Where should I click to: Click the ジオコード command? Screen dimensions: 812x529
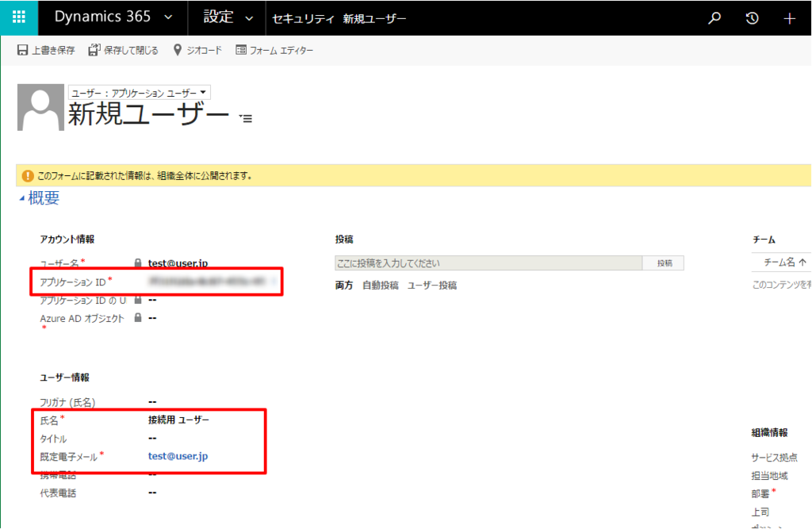point(197,50)
